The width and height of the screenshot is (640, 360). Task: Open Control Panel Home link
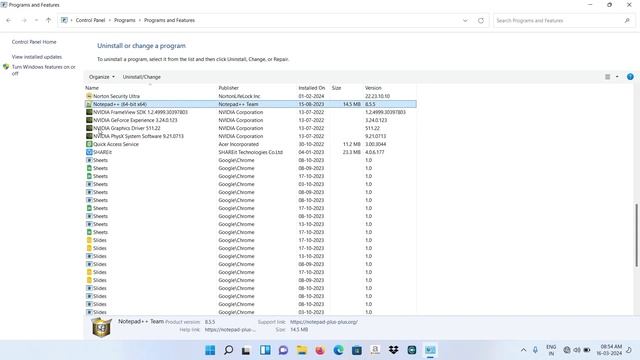point(34,42)
